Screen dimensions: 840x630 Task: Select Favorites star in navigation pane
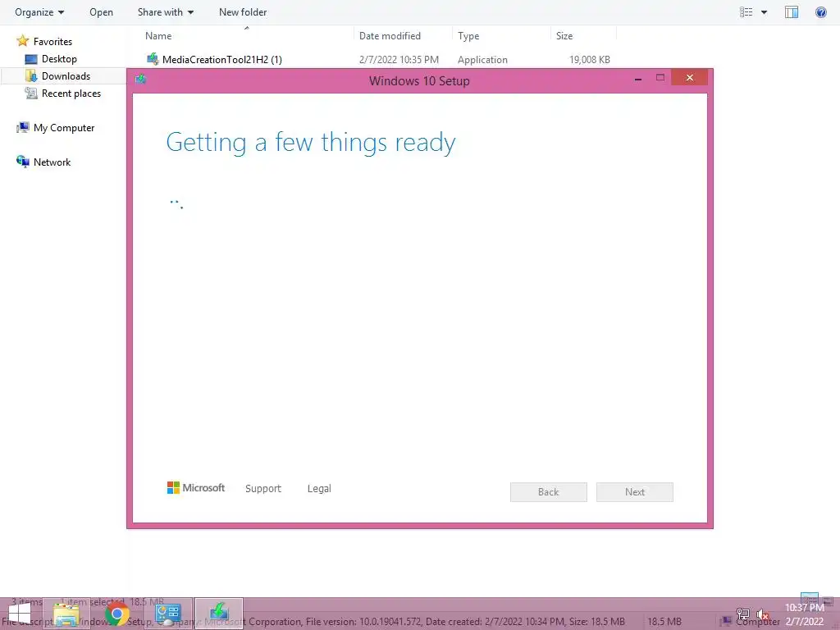[22, 41]
